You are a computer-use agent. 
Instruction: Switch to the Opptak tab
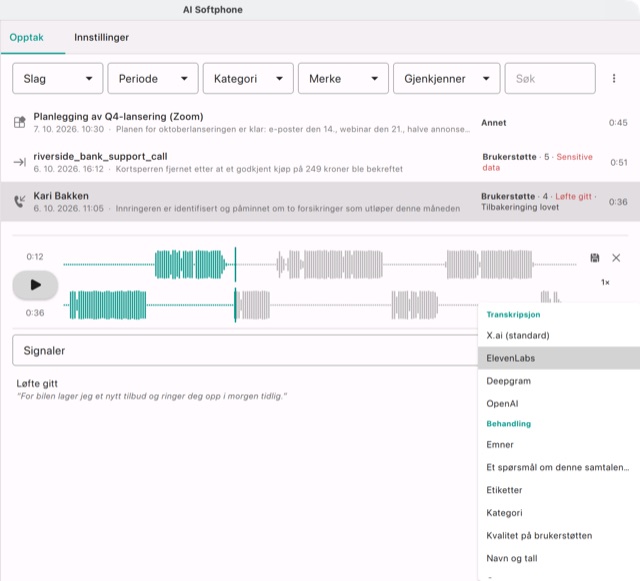point(27,38)
